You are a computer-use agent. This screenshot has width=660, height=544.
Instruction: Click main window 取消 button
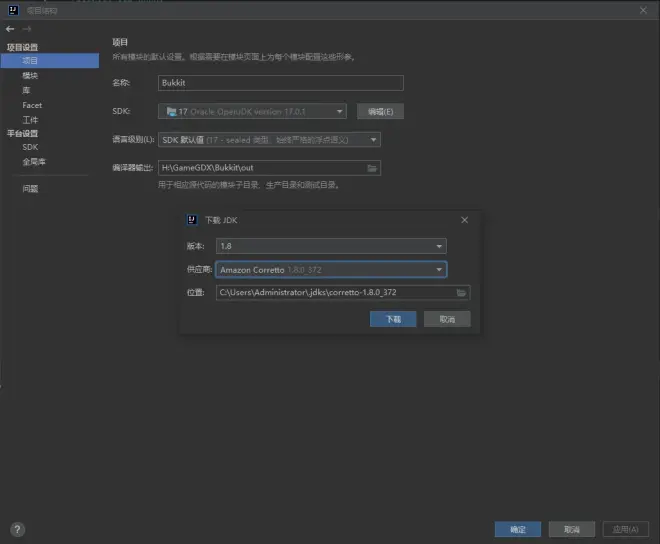coord(572,529)
